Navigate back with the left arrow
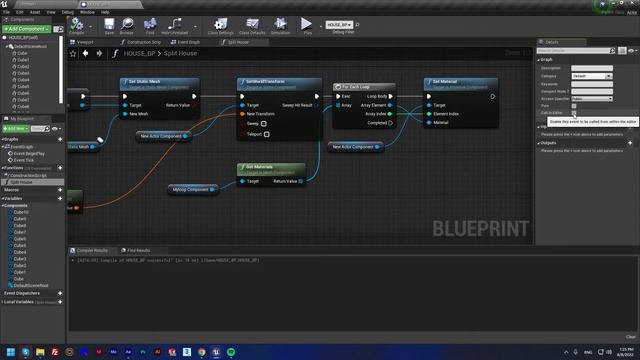640x360 pixels. 85,53
